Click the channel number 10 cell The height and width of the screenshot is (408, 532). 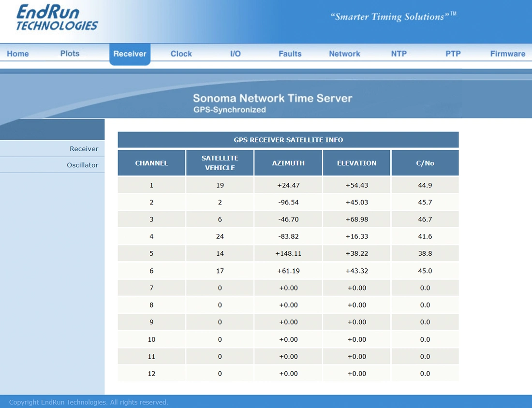(151, 339)
